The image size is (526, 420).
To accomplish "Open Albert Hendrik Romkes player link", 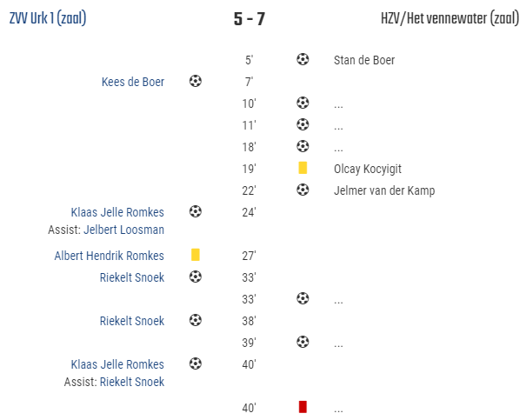I will 109,256.
